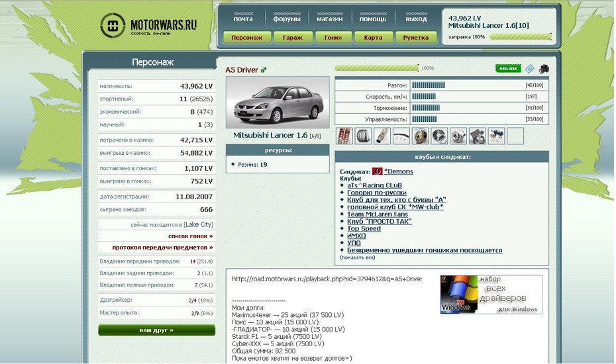Click the Windows drivers banner ad

[x=491, y=294]
